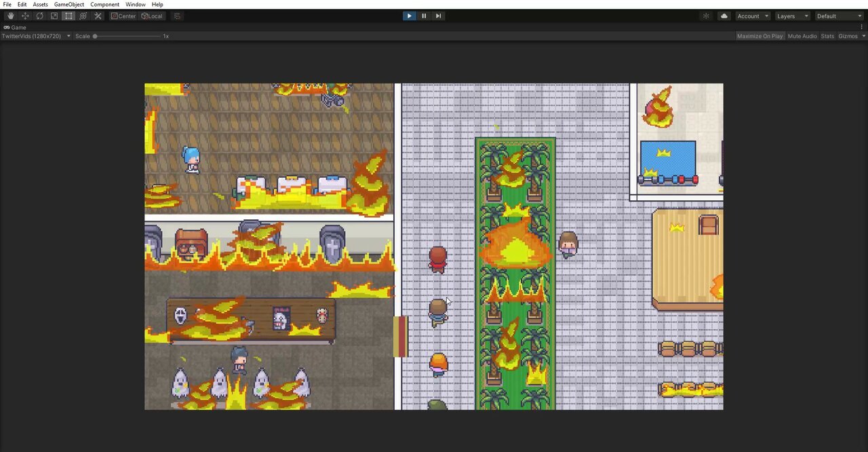Click the red-haired character in hallway
The width and height of the screenshot is (868, 452).
[438, 260]
